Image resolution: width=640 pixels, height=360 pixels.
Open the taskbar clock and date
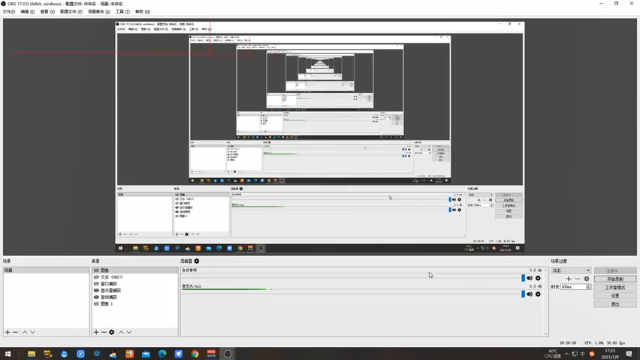tap(610, 354)
